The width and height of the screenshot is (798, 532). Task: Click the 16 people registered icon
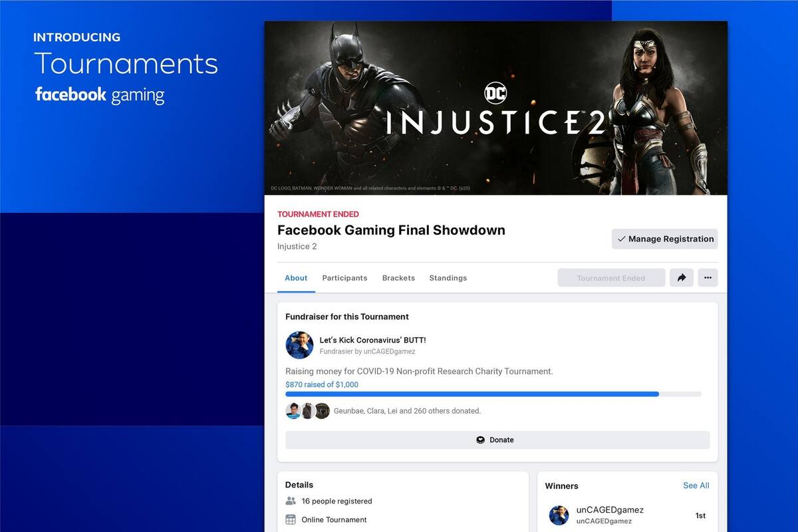click(x=291, y=501)
